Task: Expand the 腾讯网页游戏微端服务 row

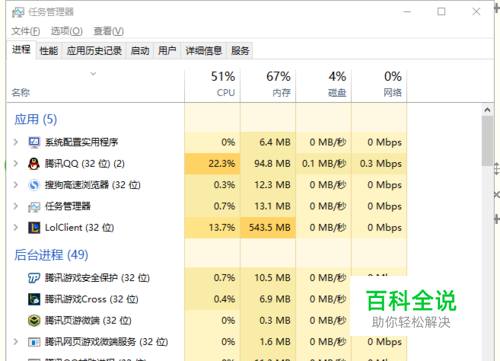Action: [x=15, y=342]
